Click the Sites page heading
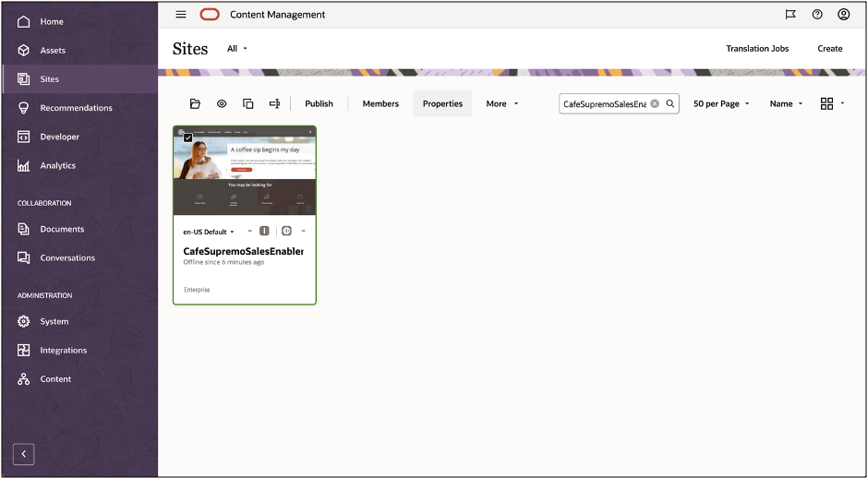This screenshot has height=478, width=868. [190, 49]
